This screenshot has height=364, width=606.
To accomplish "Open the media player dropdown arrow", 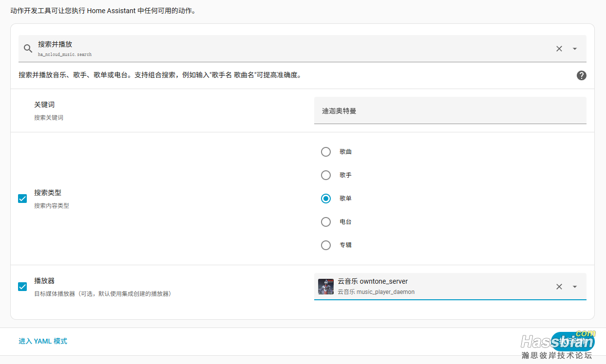I will tap(575, 287).
